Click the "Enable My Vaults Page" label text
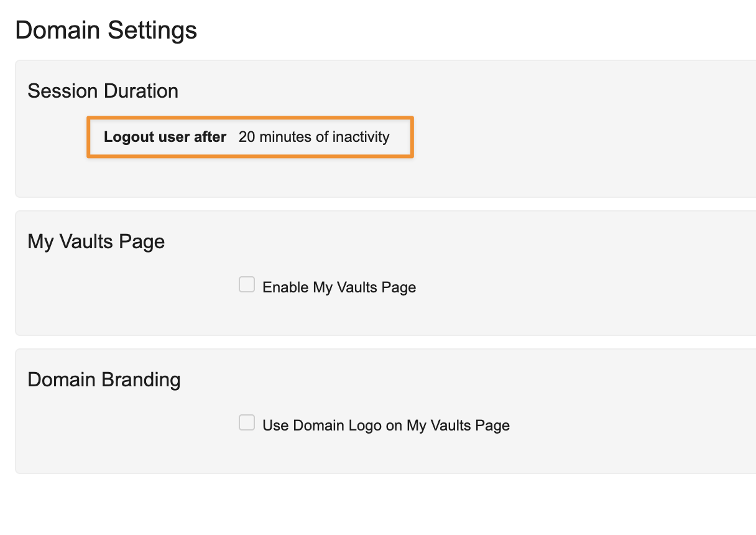Image resolution: width=756 pixels, height=535 pixels. pos(339,287)
